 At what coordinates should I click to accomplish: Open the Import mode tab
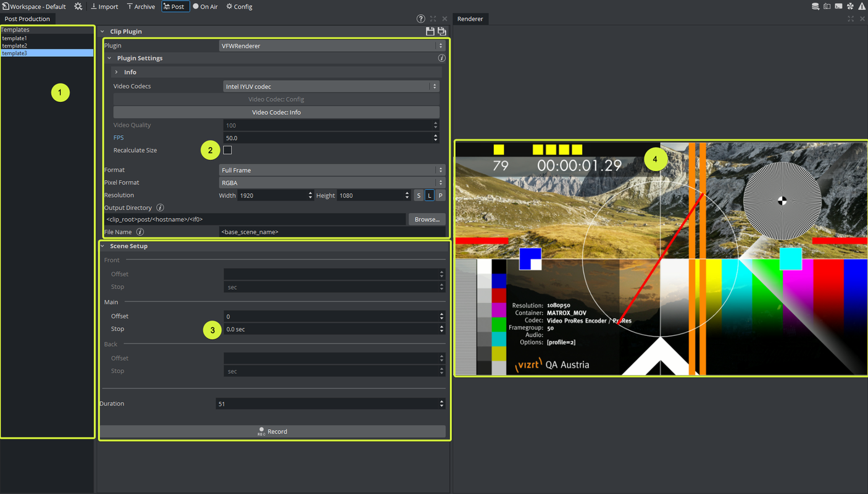(104, 7)
